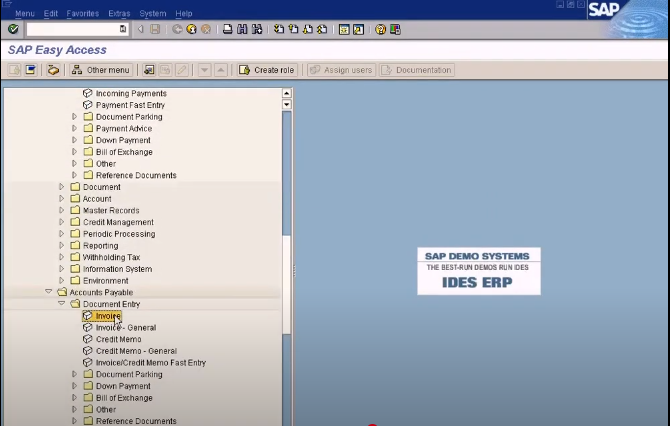This screenshot has width=670, height=426.
Task: Click the Create role button
Action: click(x=267, y=70)
